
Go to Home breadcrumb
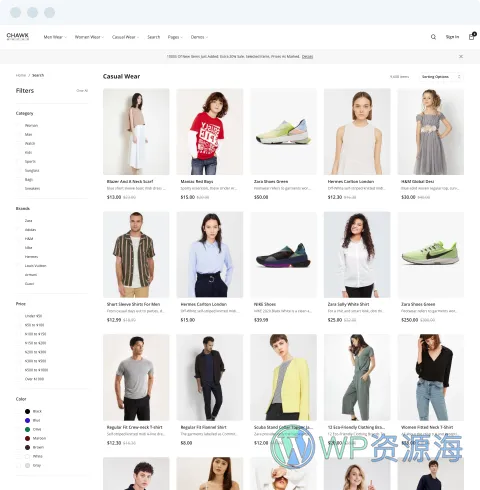21,75
